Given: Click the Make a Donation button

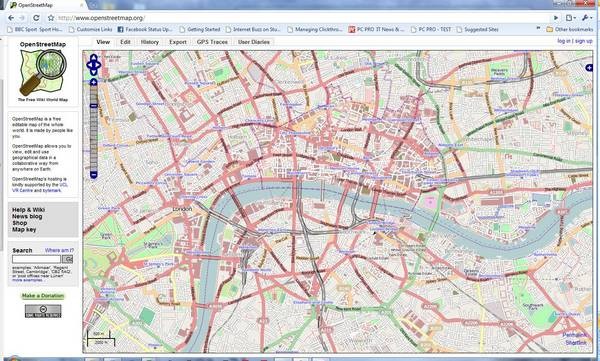Looking at the screenshot, I should [x=43, y=296].
